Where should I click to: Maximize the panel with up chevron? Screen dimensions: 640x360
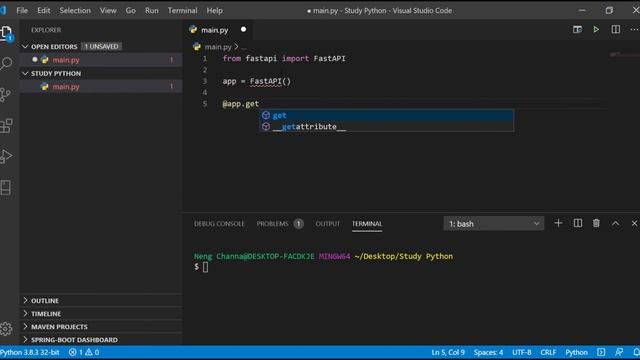[x=615, y=223]
